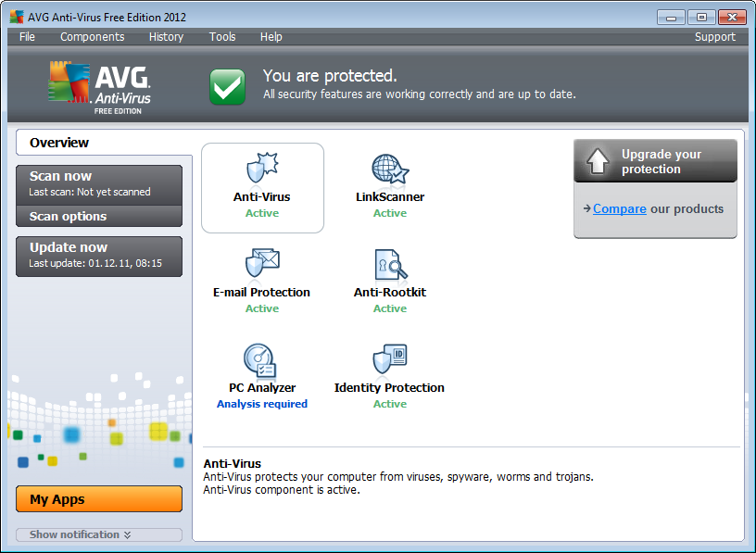The width and height of the screenshot is (756, 553).
Task: Open the E-mail Protection envelope icon
Action: click(x=262, y=264)
